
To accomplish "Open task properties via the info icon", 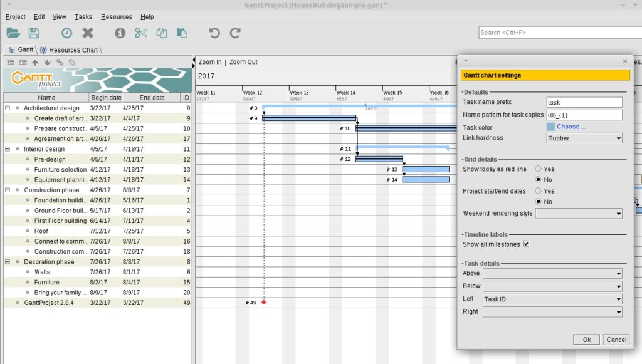I will point(120,33).
